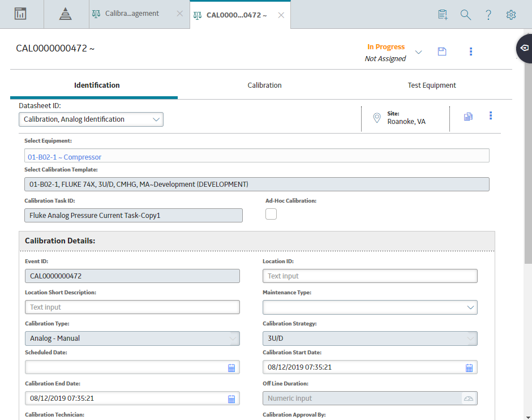Open the Maintenance Type dropdown

pos(370,307)
